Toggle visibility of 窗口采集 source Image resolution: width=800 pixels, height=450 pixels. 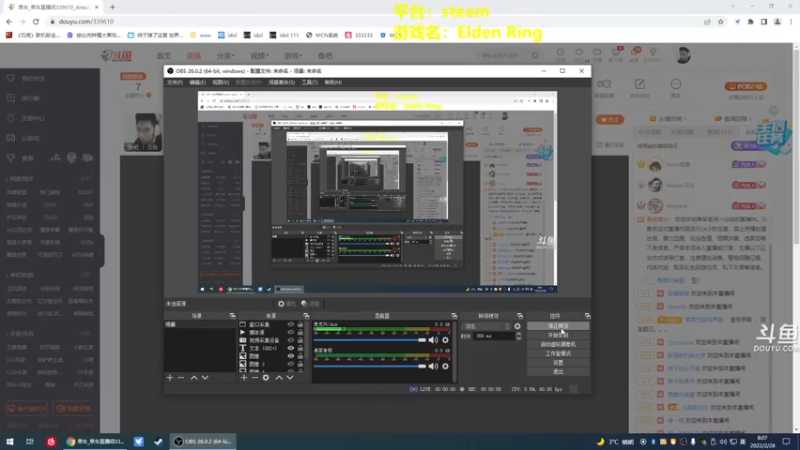pos(290,324)
